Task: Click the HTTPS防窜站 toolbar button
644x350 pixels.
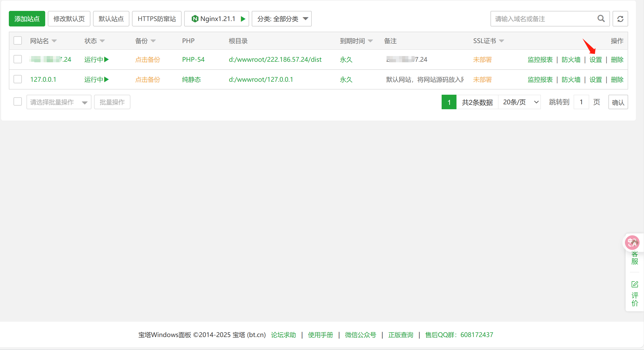Action: click(x=157, y=19)
